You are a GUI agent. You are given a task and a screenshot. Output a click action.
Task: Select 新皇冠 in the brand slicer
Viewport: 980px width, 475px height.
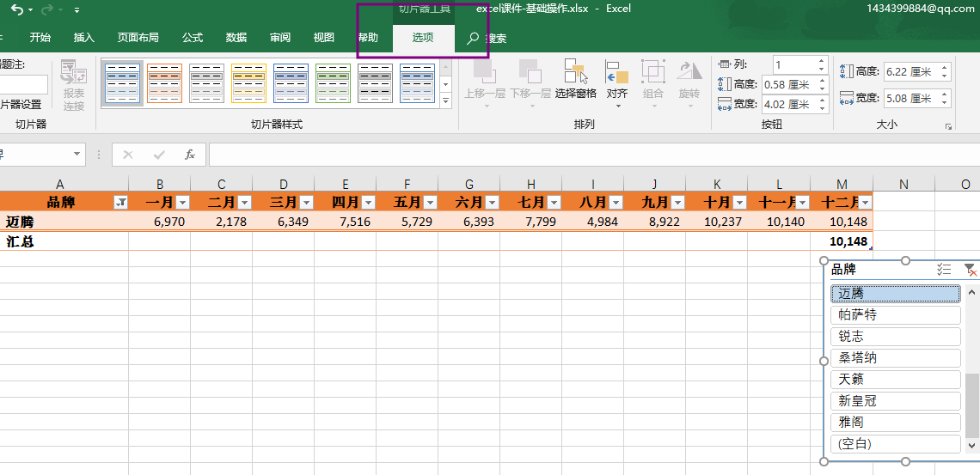coord(896,401)
